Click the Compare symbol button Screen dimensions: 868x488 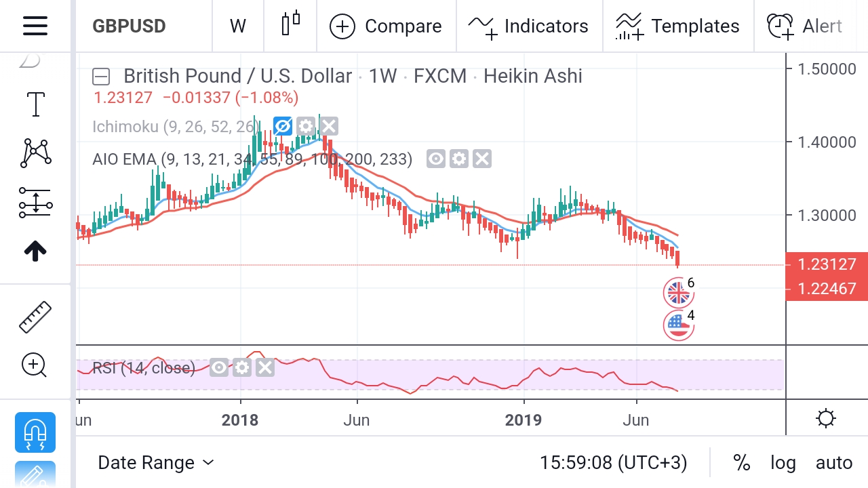(385, 26)
